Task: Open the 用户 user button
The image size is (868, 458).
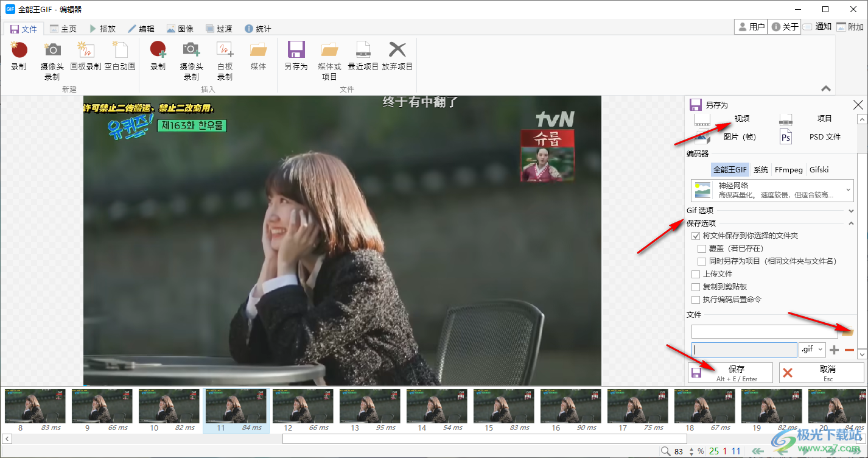Action: click(751, 27)
